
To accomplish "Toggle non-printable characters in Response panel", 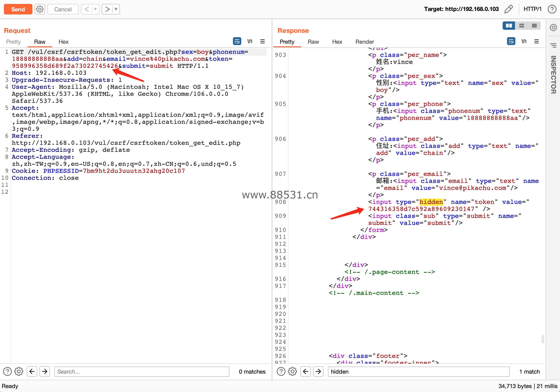I will click(524, 41).
